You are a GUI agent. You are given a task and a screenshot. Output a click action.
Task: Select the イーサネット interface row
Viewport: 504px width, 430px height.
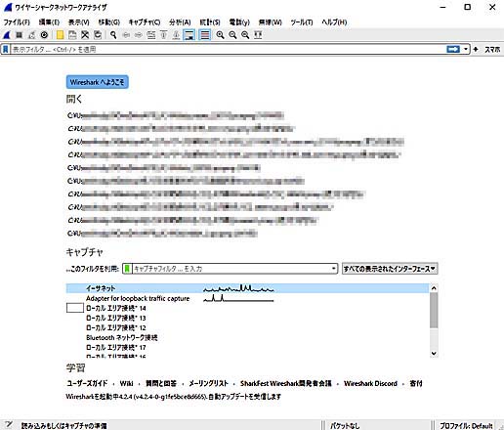click(247, 288)
